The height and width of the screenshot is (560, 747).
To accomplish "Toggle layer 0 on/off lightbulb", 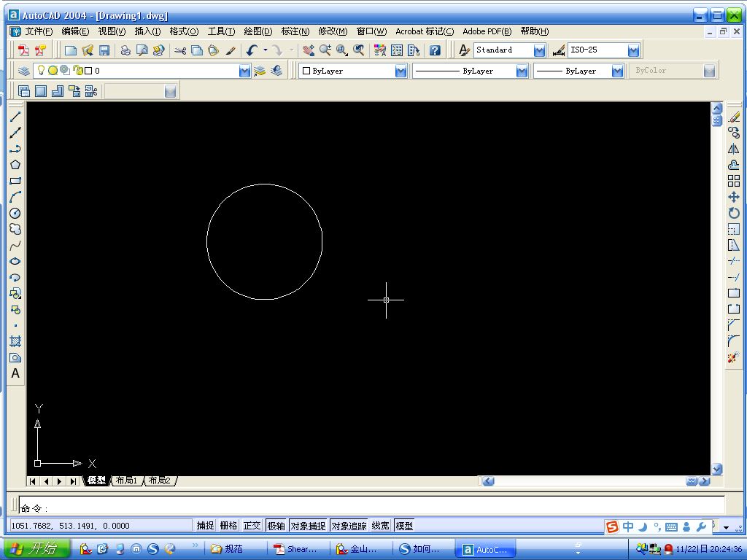I will coord(41,71).
